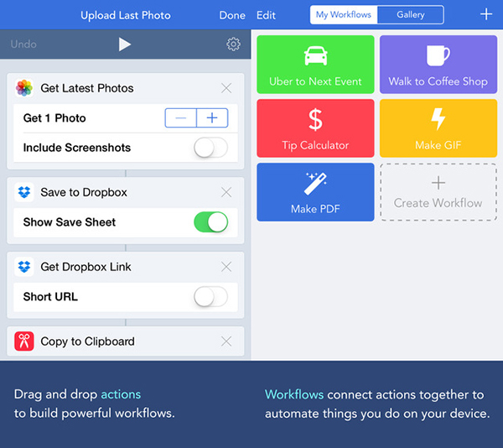This screenshot has width=503, height=448.
Task: Increase photo count with plus stepper
Action: point(212,118)
